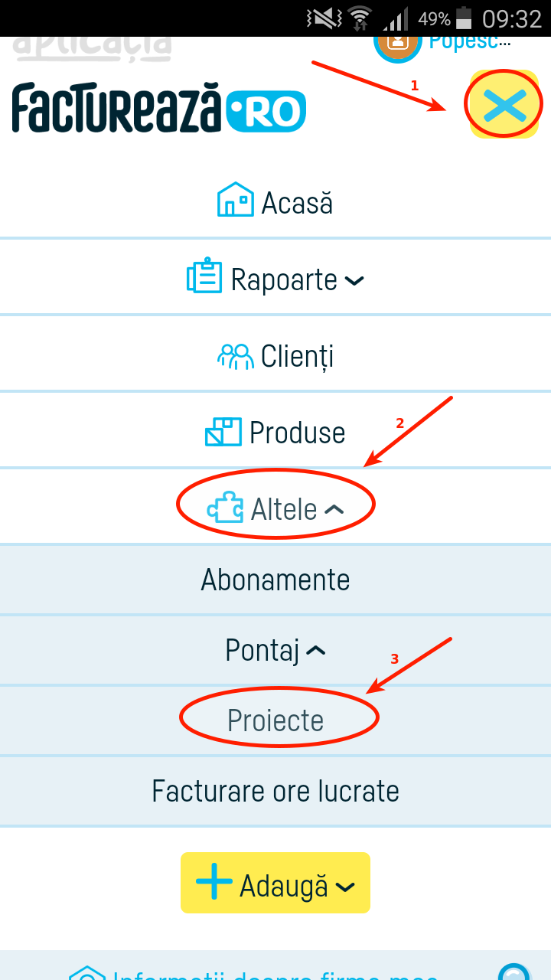
Task: Open the Abonamente menu entry
Action: click(x=275, y=579)
